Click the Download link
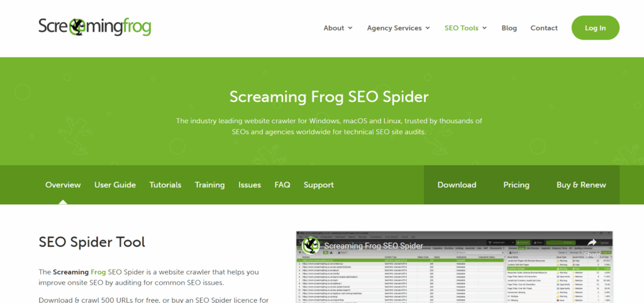 point(457,185)
